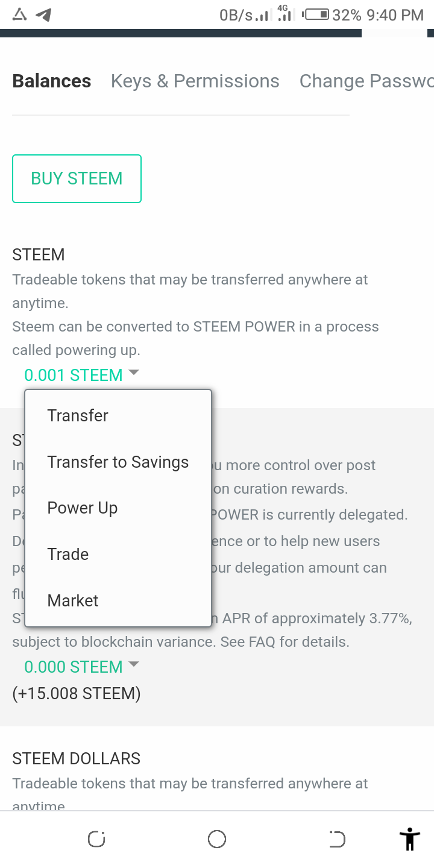Open recent apps from navigation bar
The image size is (434, 868).
click(x=96, y=839)
